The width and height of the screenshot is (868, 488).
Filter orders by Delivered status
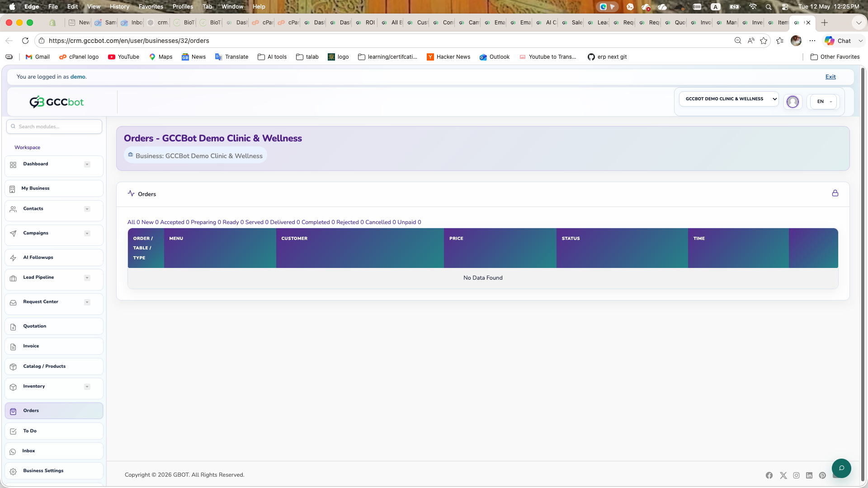(x=285, y=222)
